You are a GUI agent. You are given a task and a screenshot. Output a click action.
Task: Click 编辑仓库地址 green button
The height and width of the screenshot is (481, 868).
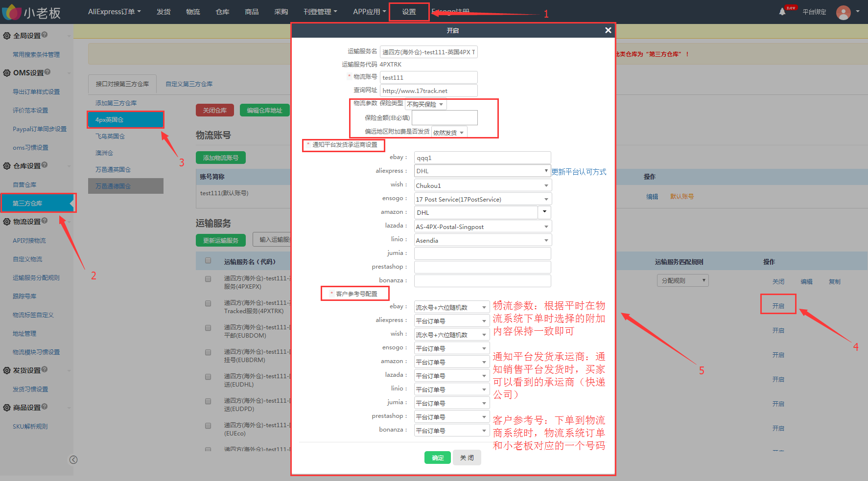coord(264,110)
